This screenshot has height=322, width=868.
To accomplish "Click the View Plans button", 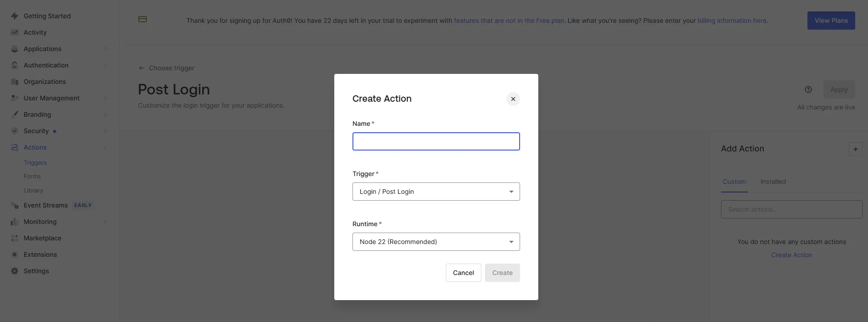I will coord(831,21).
